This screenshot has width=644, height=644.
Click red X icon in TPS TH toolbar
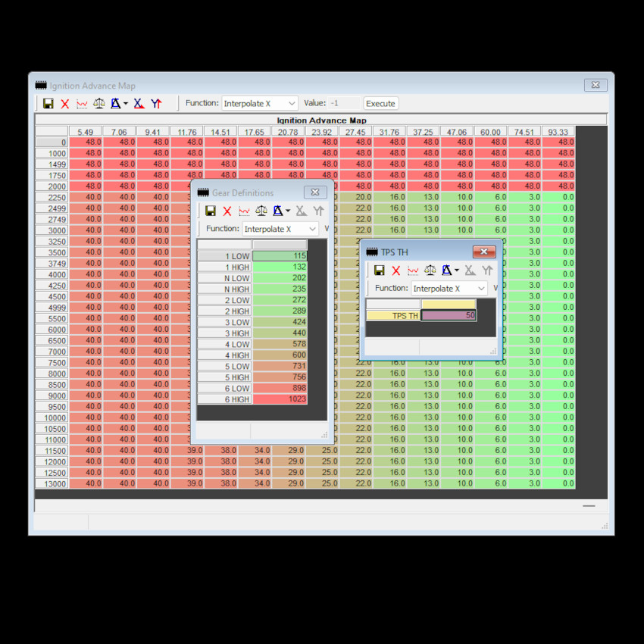pyautogui.click(x=396, y=270)
